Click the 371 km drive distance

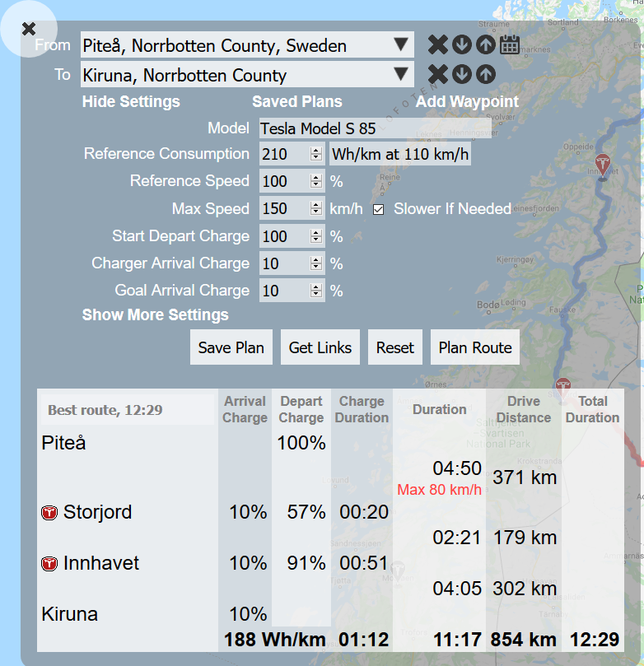[525, 477]
